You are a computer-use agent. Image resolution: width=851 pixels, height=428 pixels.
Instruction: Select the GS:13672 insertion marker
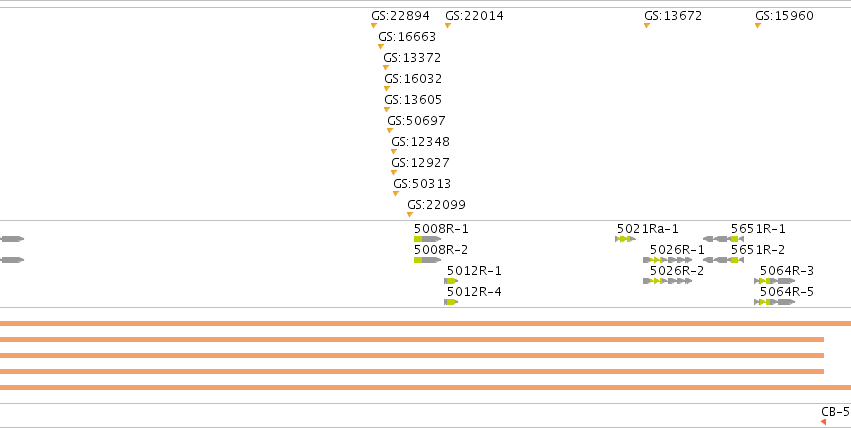pos(647,25)
